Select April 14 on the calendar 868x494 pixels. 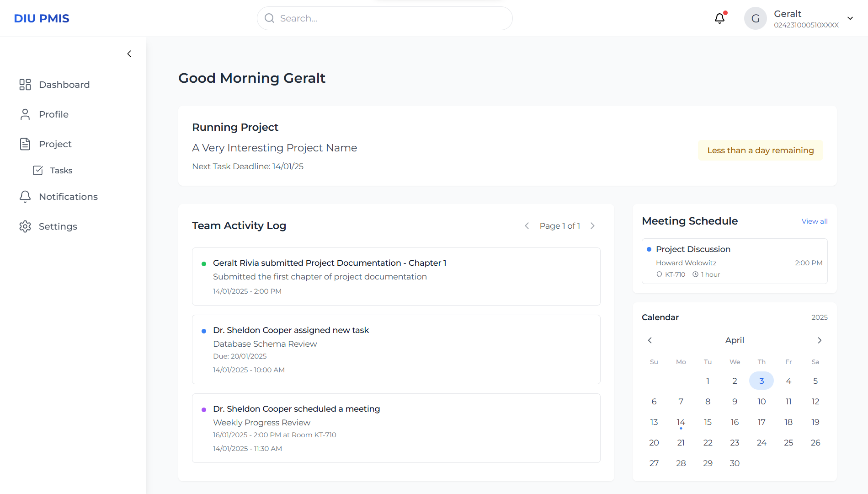click(681, 422)
